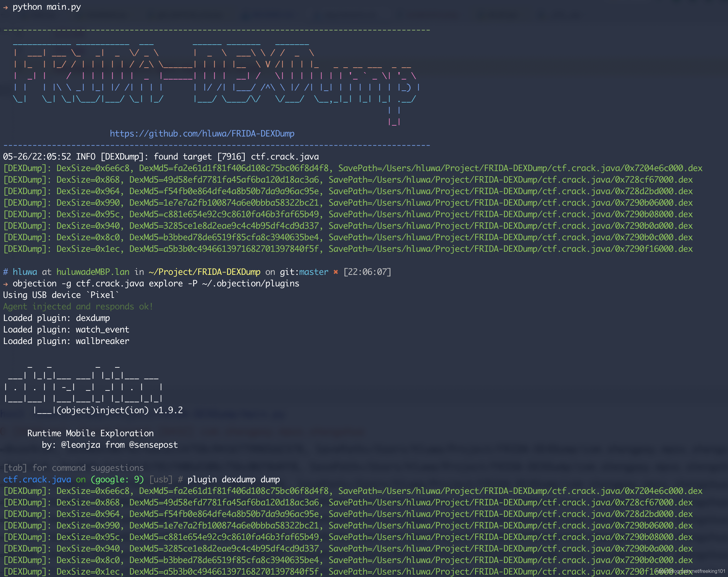This screenshot has height=577, width=728.
Task: Click the red arrow prompt beside python
Action: point(5,7)
